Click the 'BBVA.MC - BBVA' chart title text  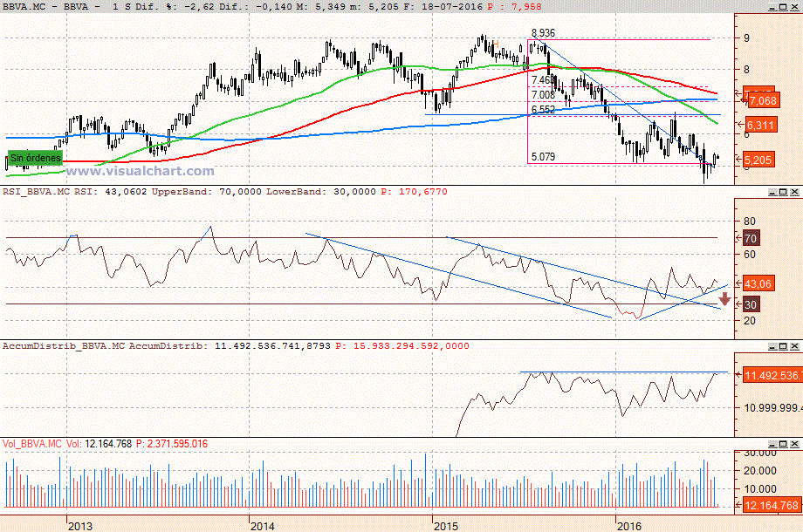coord(45,7)
